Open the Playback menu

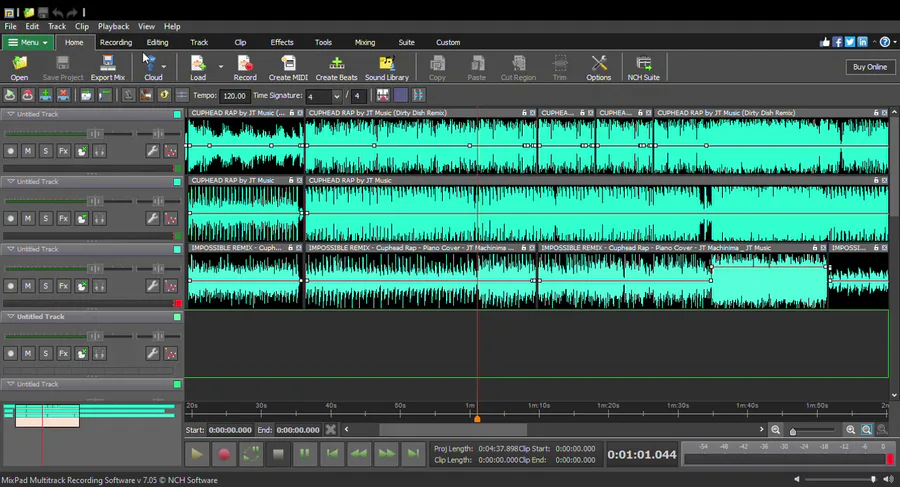pyautogui.click(x=113, y=26)
